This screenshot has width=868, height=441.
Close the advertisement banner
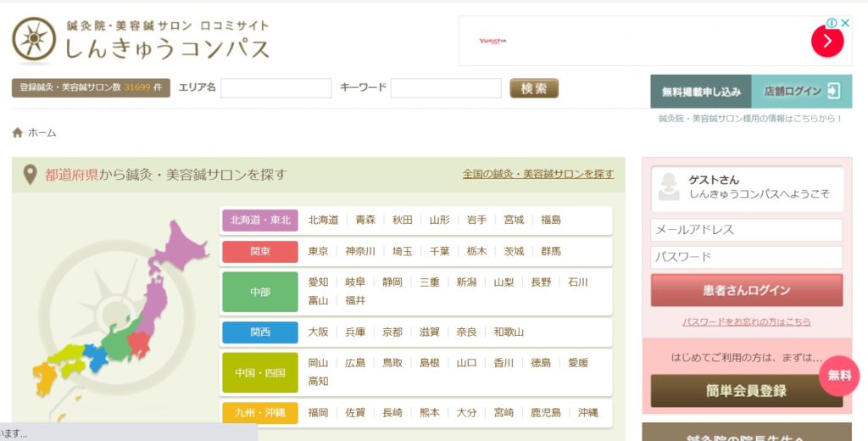[845, 23]
